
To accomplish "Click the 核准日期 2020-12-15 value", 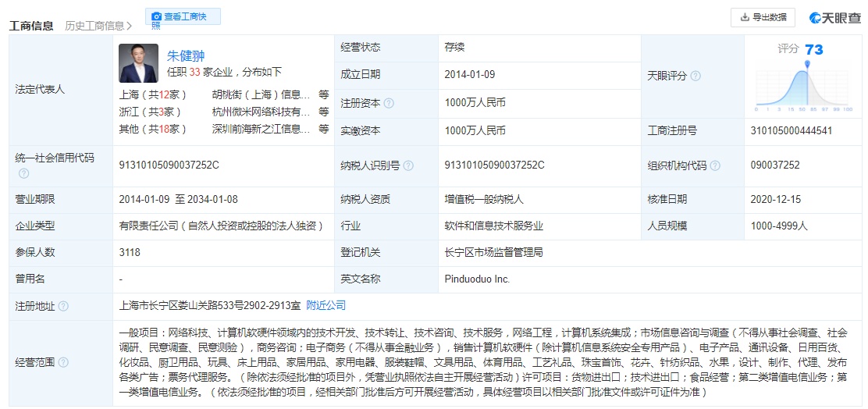I will (x=776, y=199).
